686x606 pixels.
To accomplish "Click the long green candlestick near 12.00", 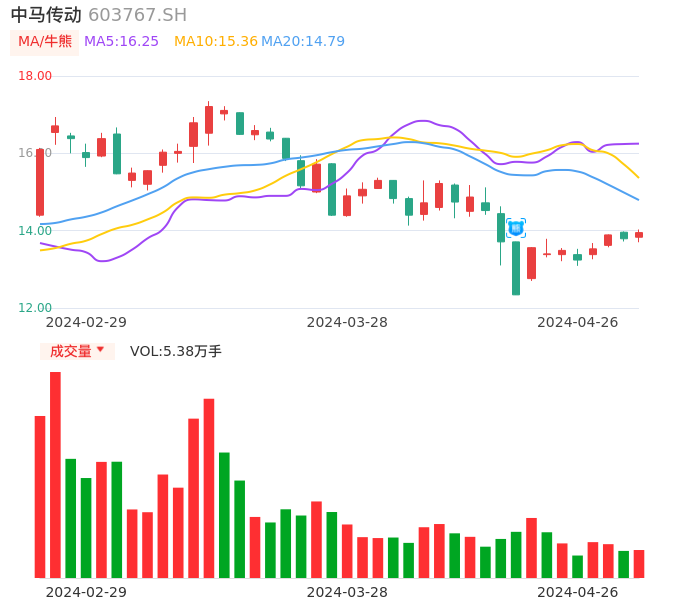I will [x=516, y=268].
